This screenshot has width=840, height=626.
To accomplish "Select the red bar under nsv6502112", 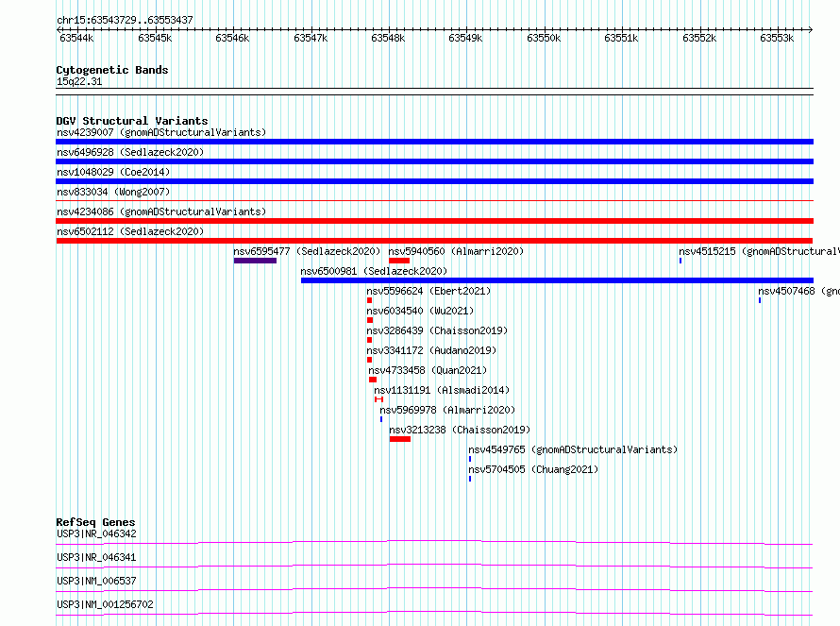I will [x=434, y=241].
